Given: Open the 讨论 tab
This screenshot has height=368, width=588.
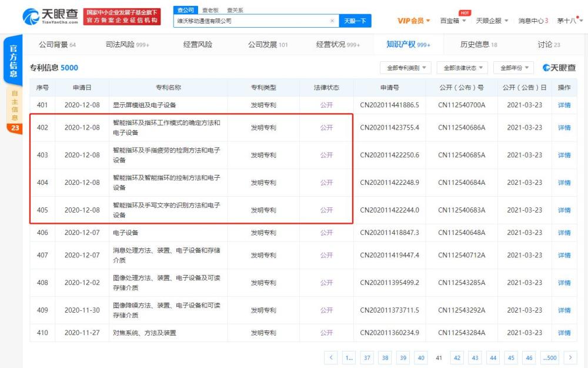Looking at the screenshot, I should 549,45.
